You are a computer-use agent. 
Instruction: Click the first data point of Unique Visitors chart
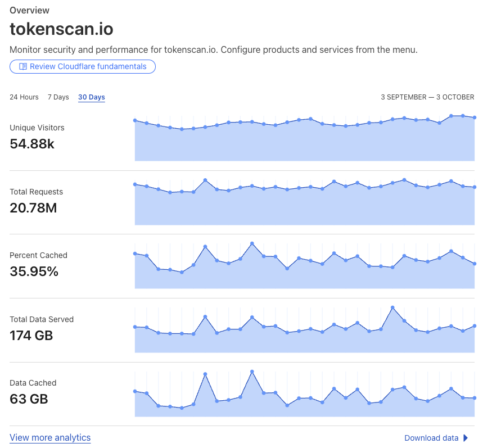point(135,120)
